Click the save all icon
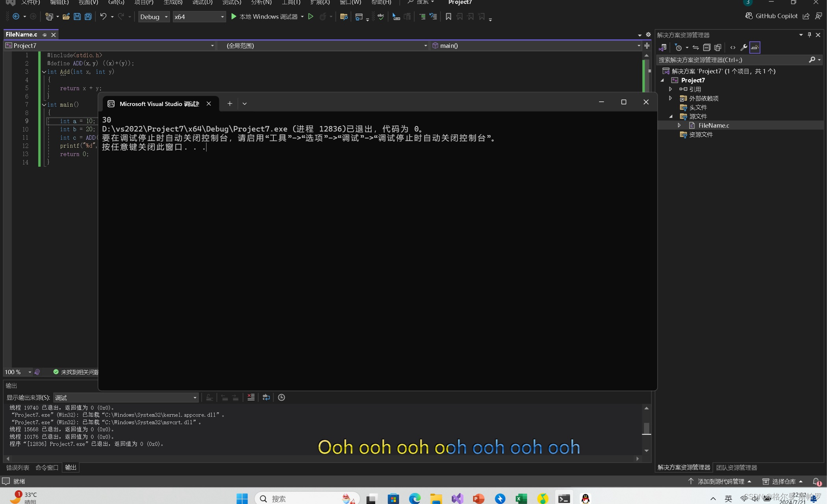This screenshot has height=504, width=827. point(88,17)
